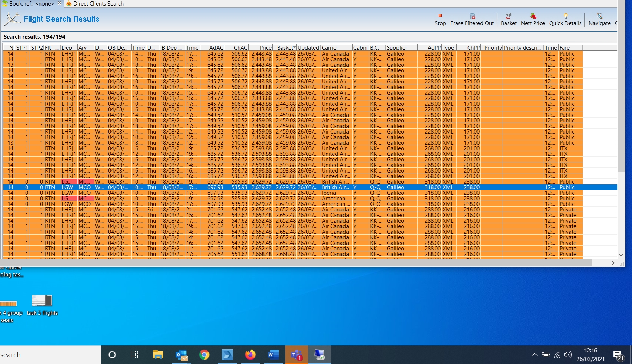Click the 'Flt T...' column header
The height and width of the screenshot is (364, 632).
tap(52, 47)
